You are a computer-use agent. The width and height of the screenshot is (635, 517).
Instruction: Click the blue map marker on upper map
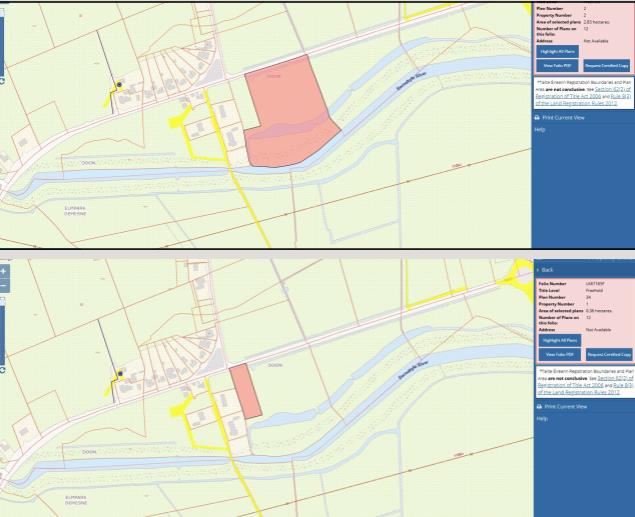(x=118, y=84)
